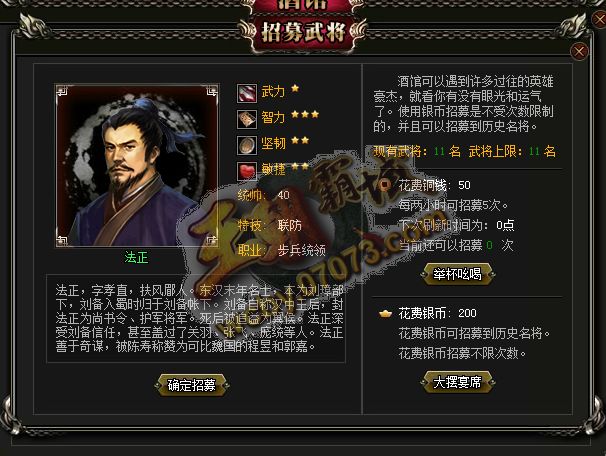Click the copper coin icon beside 花费铜钱

385,185
